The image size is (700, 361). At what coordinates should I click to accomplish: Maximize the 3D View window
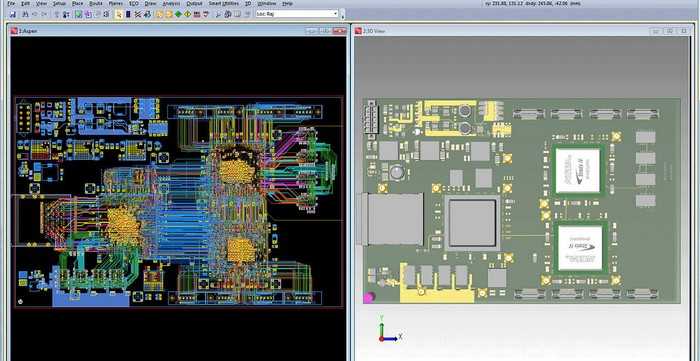(x=670, y=31)
